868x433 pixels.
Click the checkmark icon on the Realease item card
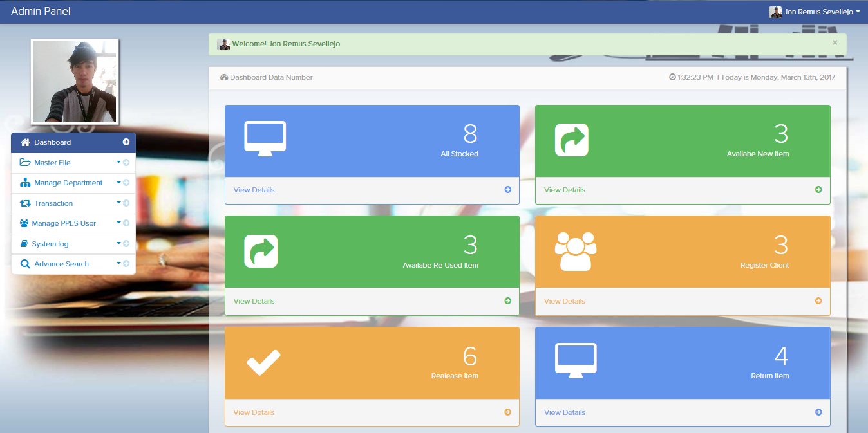tap(263, 362)
